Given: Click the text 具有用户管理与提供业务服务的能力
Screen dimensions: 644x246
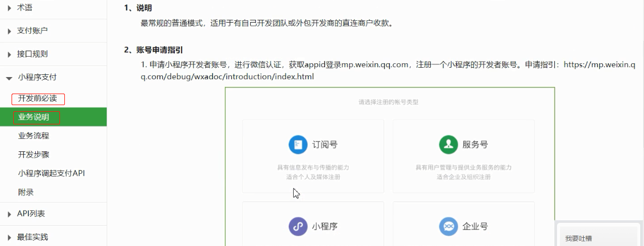Looking at the screenshot, I should (463, 167).
